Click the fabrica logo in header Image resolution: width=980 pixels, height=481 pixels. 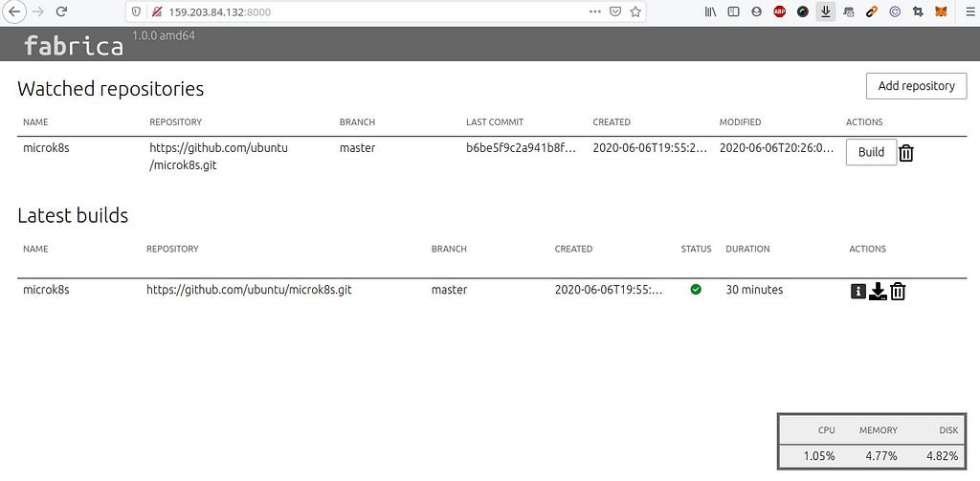[x=73, y=45]
